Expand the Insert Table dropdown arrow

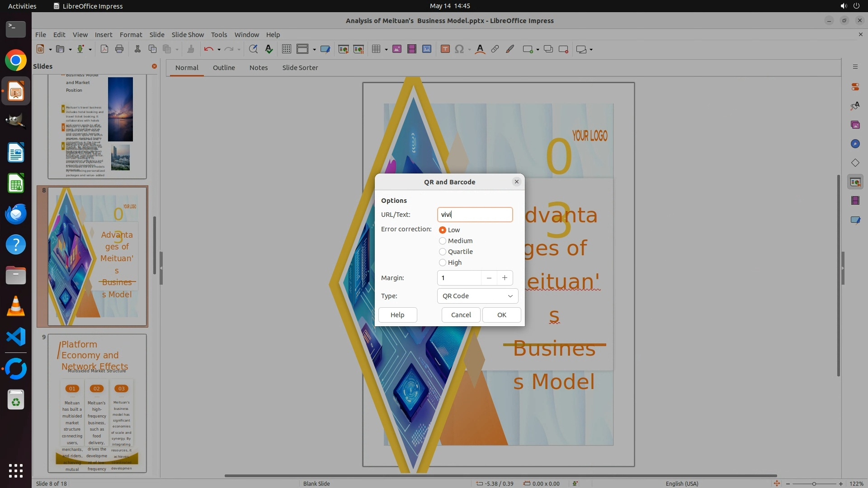[x=386, y=50]
